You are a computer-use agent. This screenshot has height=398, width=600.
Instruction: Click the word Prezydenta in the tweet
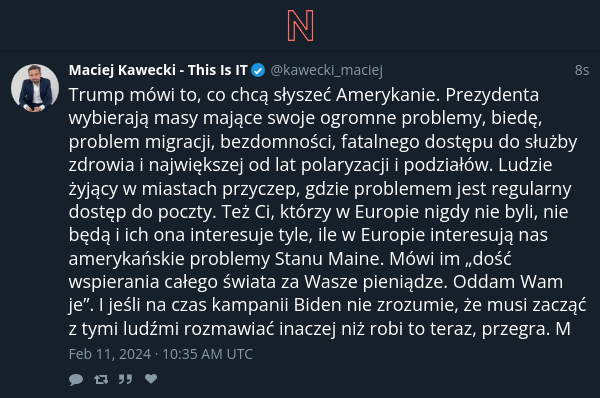492,95
